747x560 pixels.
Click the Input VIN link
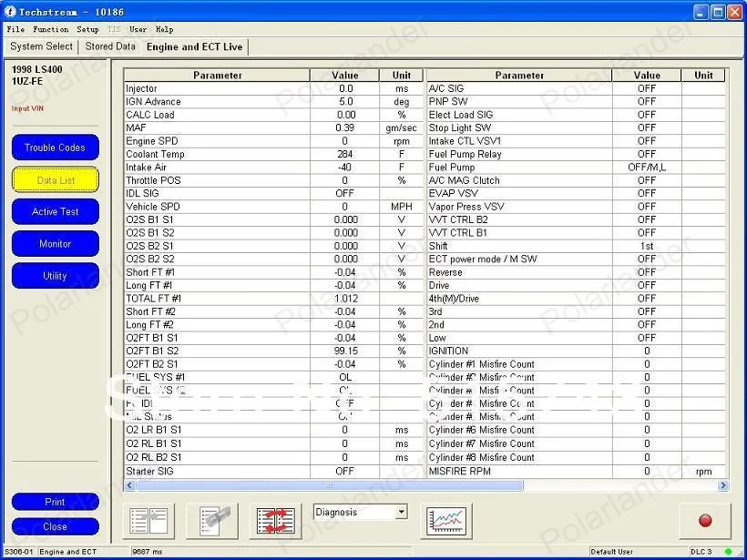(27, 108)
